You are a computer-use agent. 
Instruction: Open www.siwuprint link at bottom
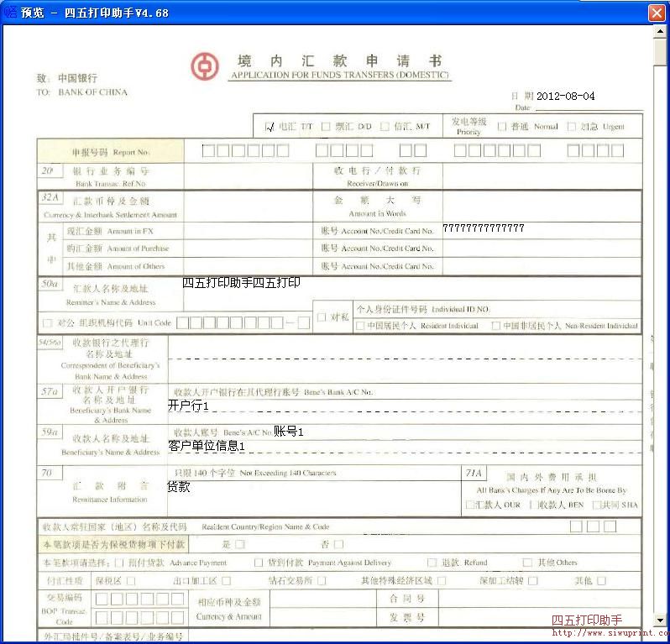click(x=610, y=632)
